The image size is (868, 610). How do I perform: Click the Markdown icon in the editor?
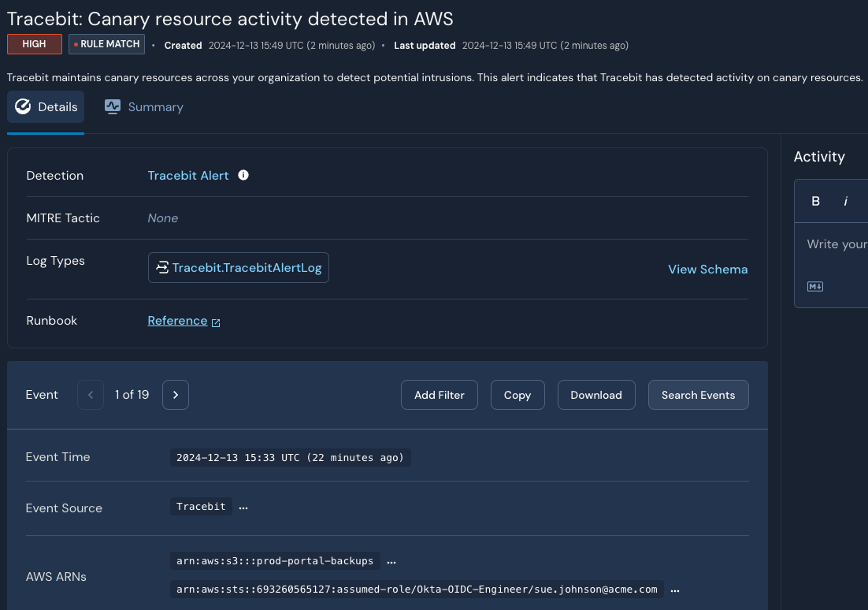[x=815, y=286]
